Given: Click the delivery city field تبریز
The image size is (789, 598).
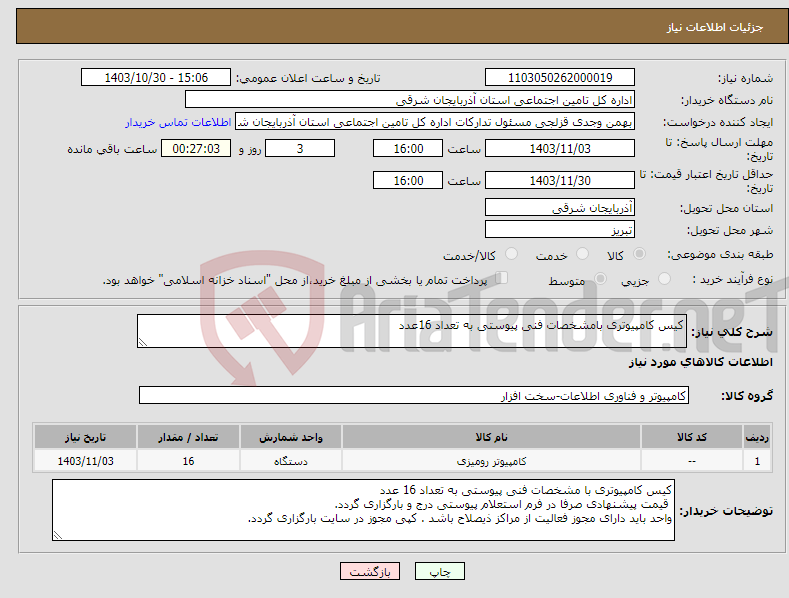Looking at the screenshot, I should tap(560, 230).
